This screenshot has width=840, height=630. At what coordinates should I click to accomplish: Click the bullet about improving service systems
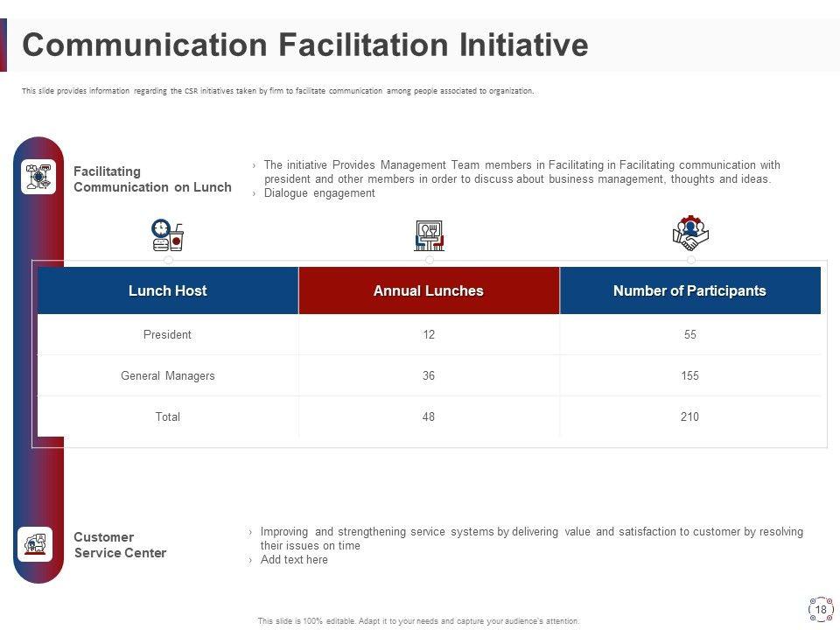point(531,538)
